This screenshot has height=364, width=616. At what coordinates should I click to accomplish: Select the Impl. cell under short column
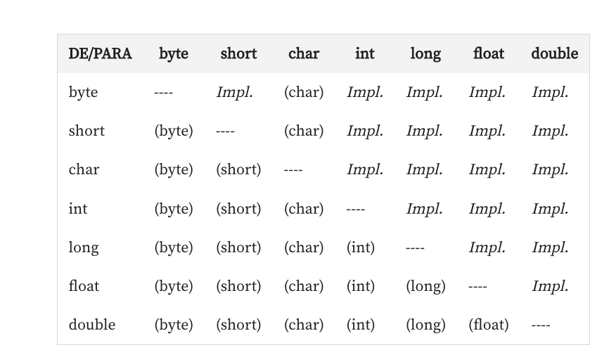(x=234, y=92)
